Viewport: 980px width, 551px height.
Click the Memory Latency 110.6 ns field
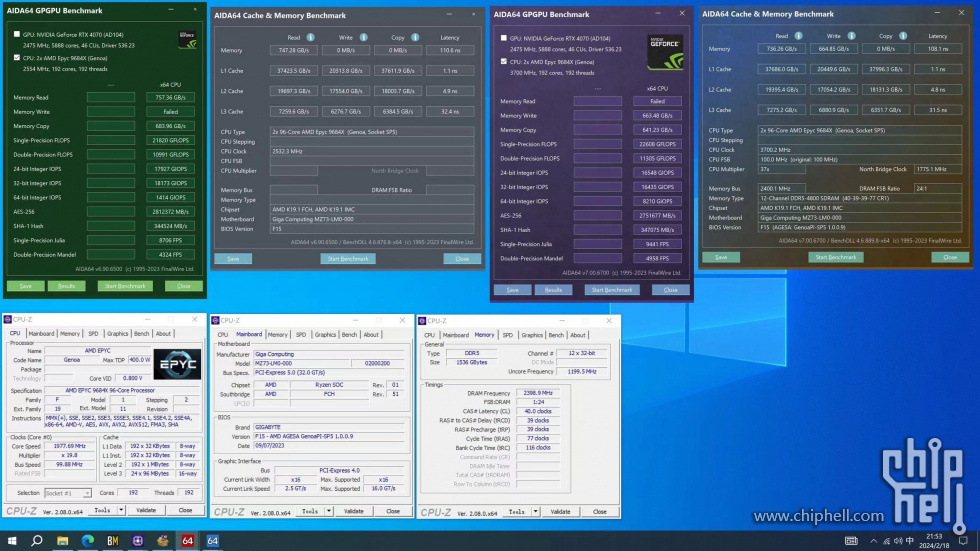tap(450, 51)
